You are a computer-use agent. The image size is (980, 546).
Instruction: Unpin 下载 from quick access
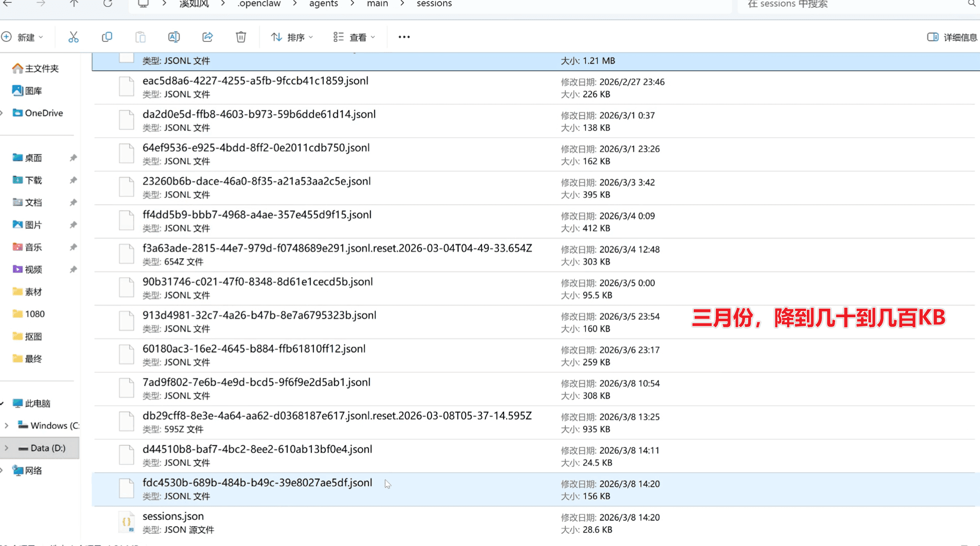point(73,180)
